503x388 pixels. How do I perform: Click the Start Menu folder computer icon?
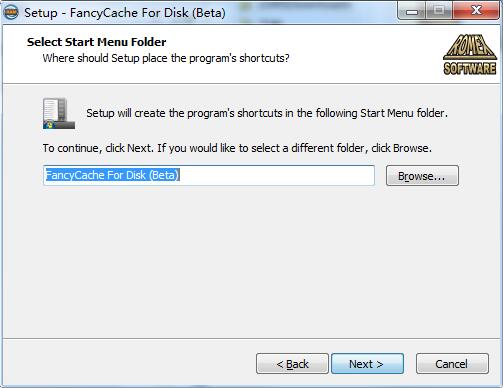pyautogui.click(x=59, y=113)
